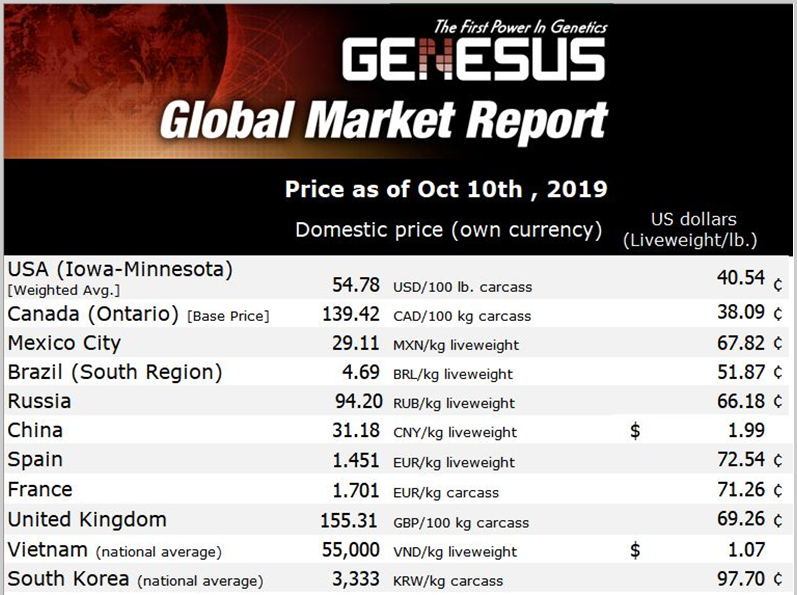
Task: Click Russia's 94.20 domestic price
Action: click(x=357, y=402)
